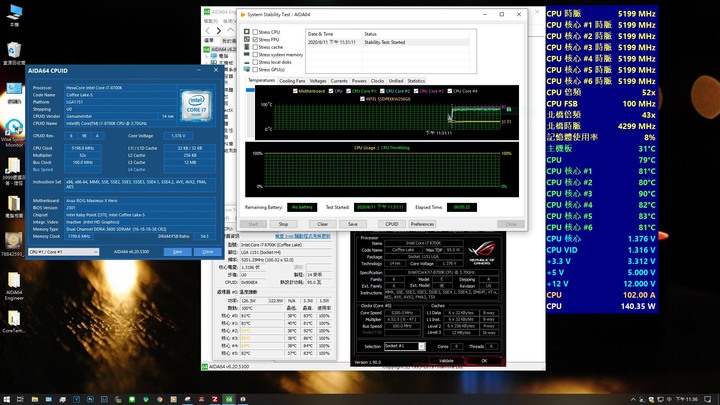Click the red Z taskbar icon

214,399
